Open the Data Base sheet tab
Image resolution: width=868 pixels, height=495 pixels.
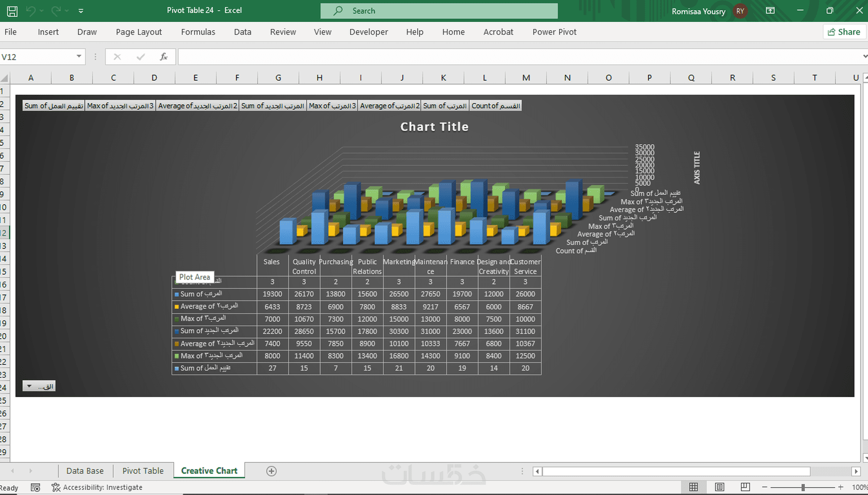pyautogui.click(x=85, y=471)
